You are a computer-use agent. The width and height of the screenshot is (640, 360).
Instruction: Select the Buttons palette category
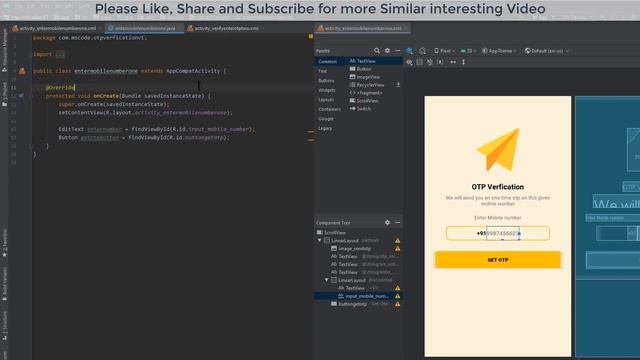[x=326, y=80]
